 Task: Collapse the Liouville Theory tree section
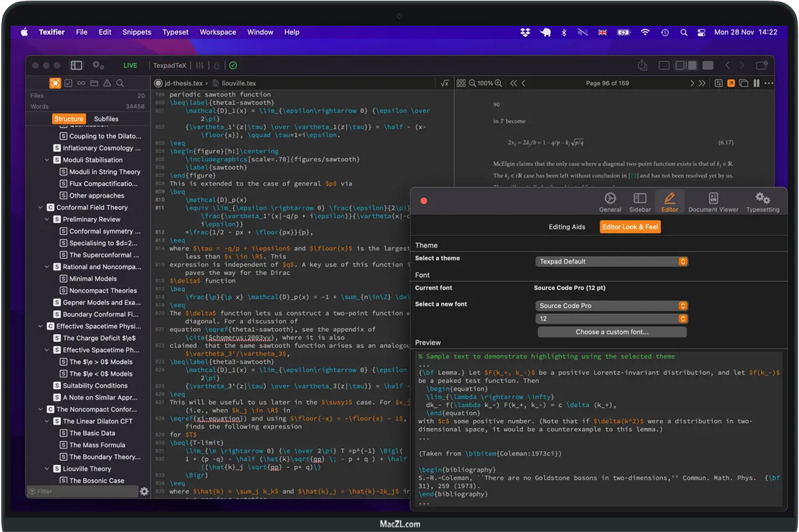47,469
